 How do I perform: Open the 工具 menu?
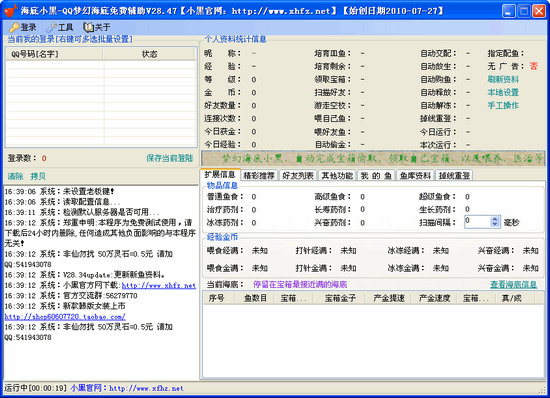pos(60,27)
